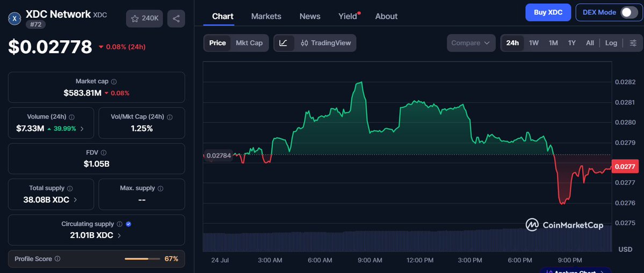
Task: Click the 0.0282 price axis label
Action: [625, 82]
